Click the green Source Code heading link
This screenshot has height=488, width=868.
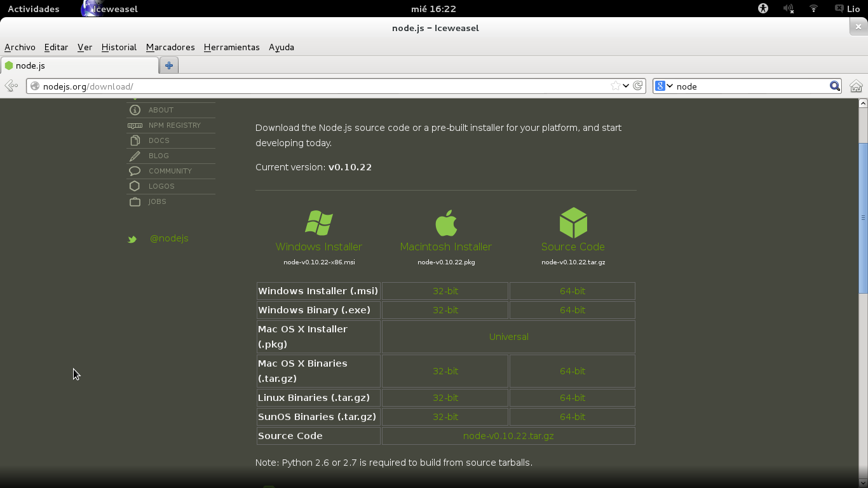(573, 247)
